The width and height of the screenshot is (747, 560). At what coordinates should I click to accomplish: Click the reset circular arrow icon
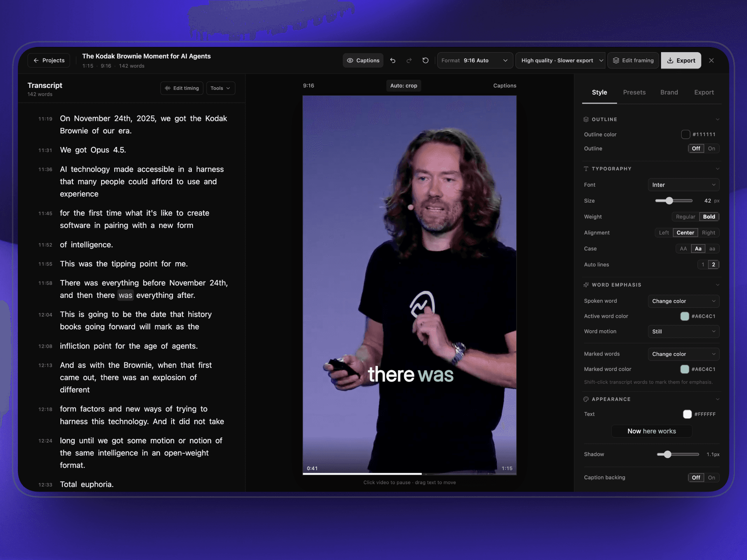point(425,61)
